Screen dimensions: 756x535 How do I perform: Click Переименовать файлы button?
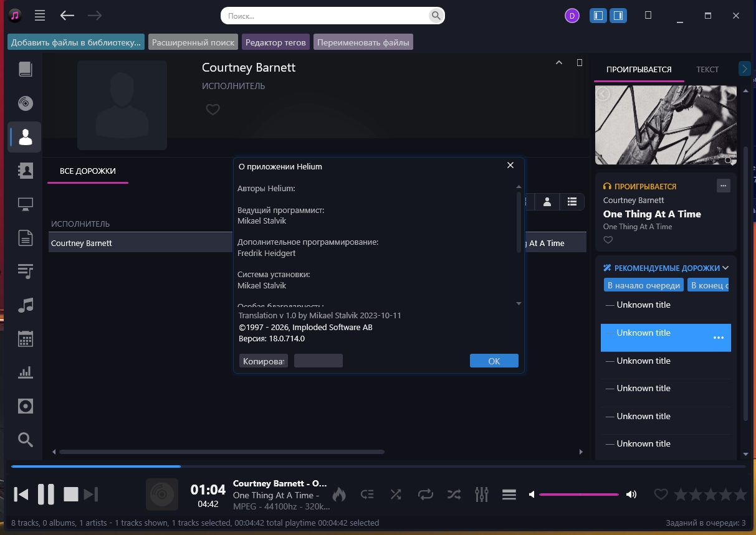(x=363, y=42)
